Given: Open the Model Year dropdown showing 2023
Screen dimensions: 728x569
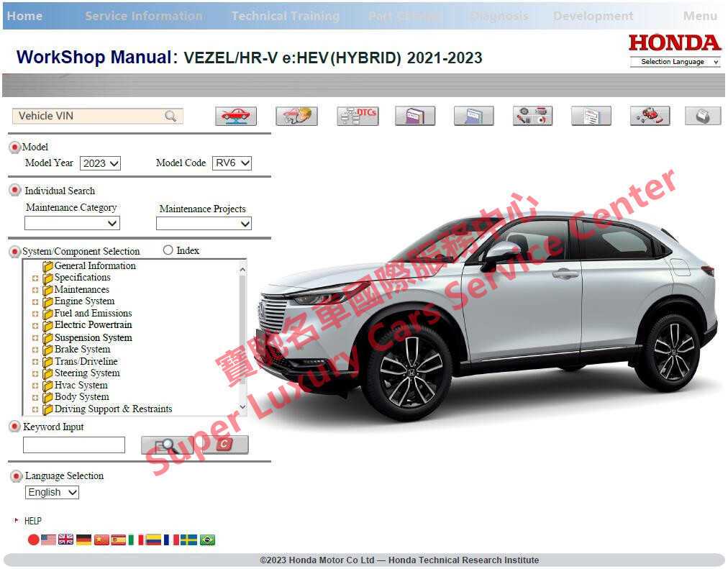Looking at the screenshot, I should [100, 163].
